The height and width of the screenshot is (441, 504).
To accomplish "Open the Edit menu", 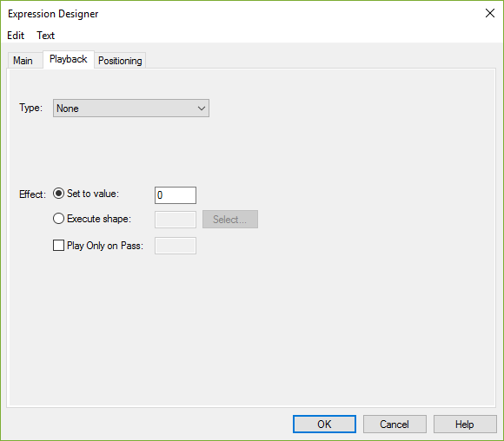I will click(16, 36).
